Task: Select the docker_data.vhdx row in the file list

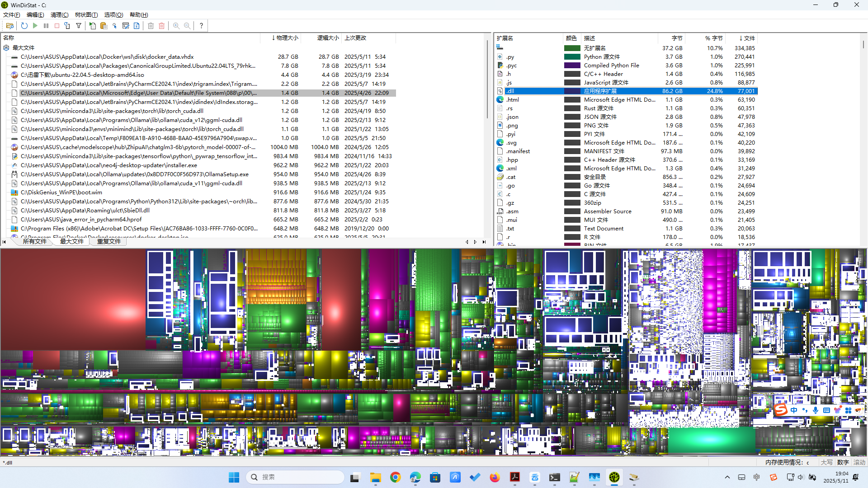Action: [107, 56]
